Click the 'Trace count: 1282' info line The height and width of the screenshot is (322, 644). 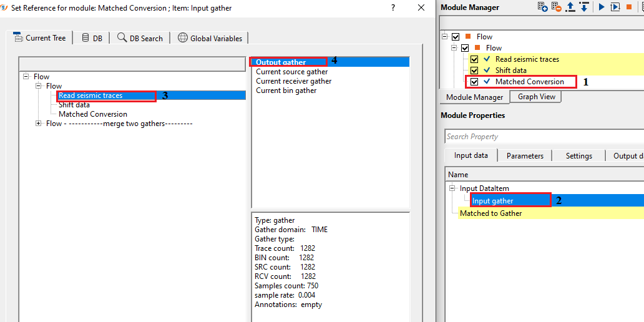point(285,248)
